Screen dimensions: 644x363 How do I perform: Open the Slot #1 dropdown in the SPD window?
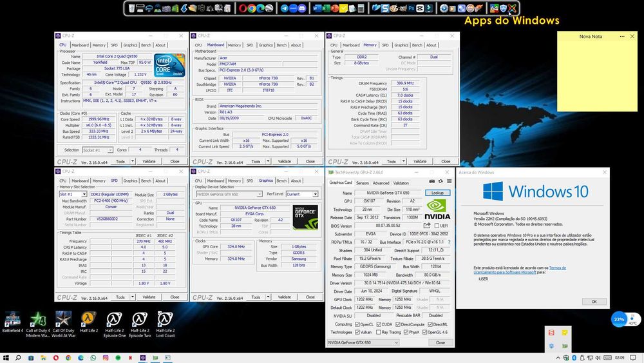click(x=73, y=194)
